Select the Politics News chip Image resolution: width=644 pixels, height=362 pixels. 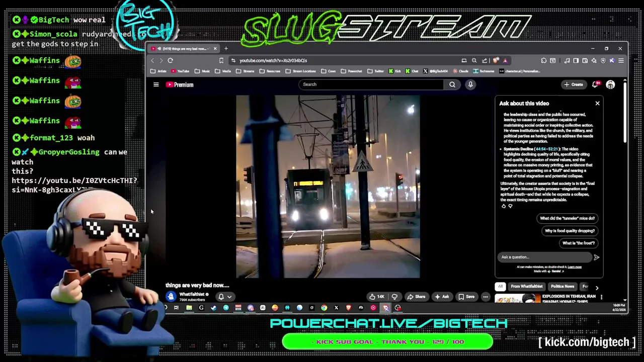[x=562, y=287]
